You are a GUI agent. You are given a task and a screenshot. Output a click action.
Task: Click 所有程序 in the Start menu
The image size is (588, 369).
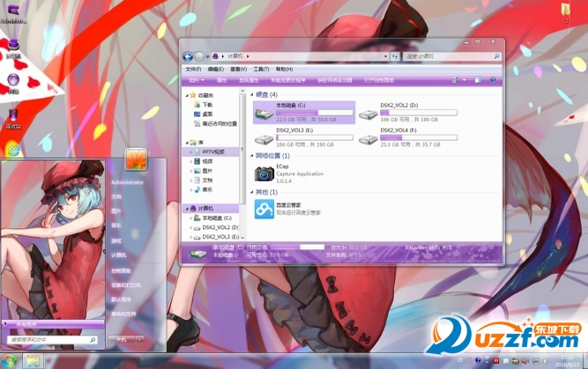[53, 324]
